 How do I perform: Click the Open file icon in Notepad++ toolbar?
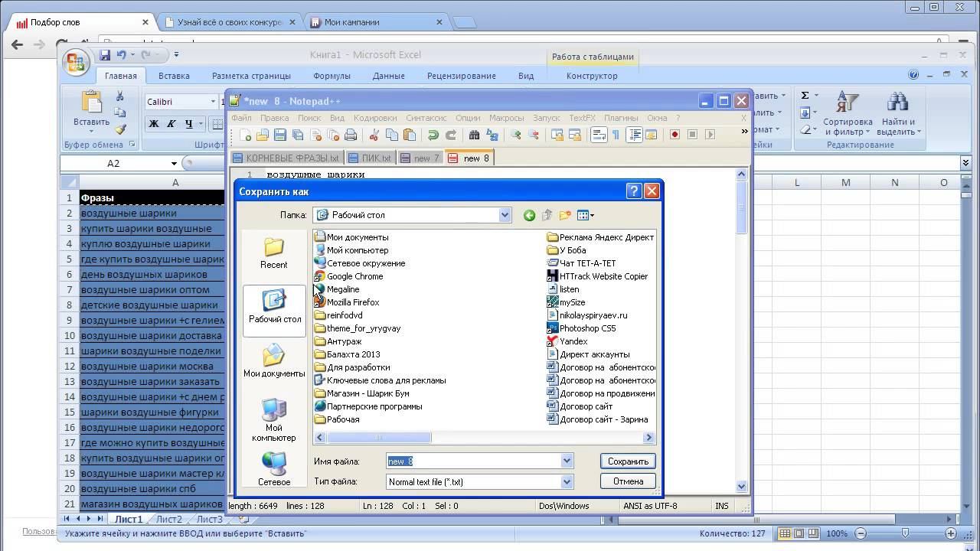coord(263,135)
